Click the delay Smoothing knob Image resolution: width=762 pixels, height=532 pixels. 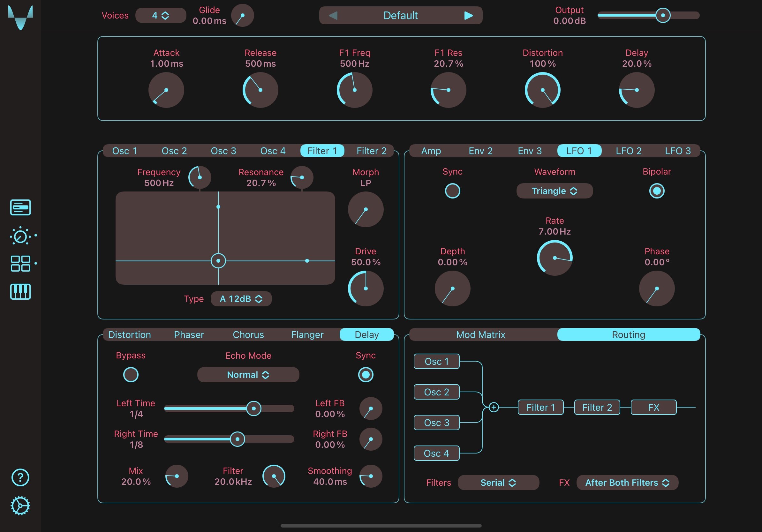pyautogui.click(x=371, y=476)
